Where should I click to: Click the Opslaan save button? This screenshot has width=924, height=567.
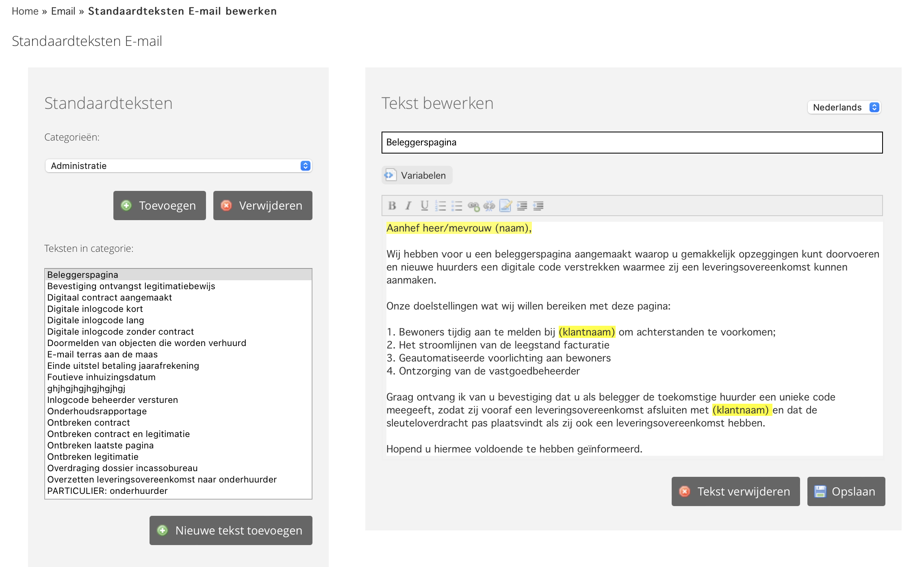[846, 491]
